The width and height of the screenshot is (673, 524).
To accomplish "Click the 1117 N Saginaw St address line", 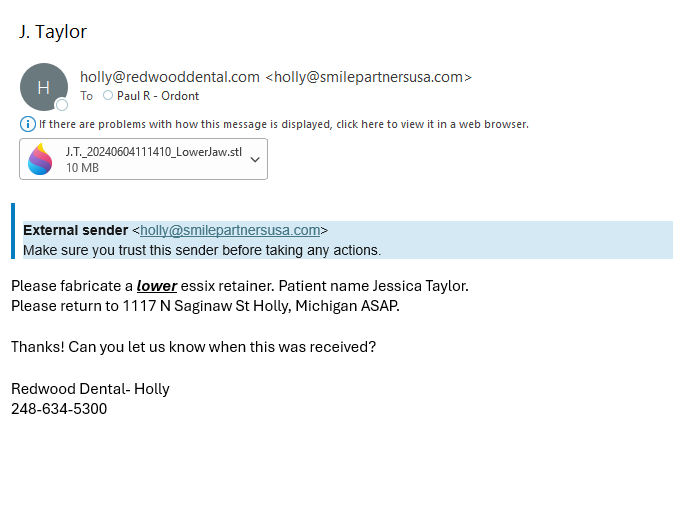I will [x=205, y=306].
